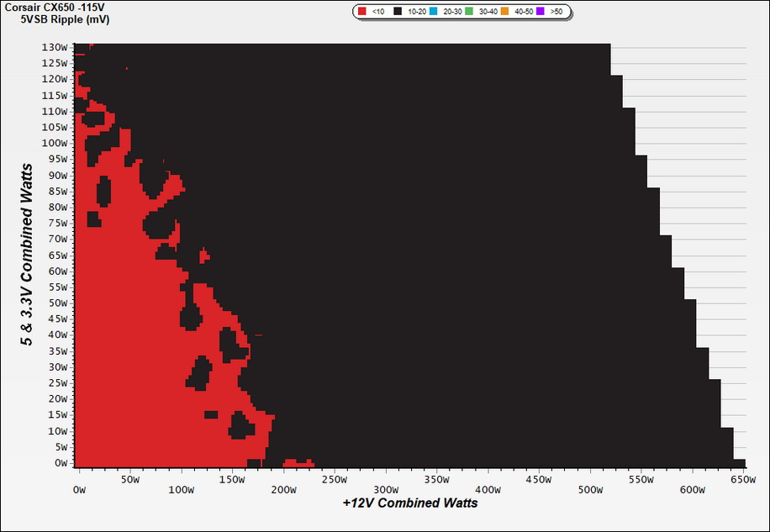770x532 pixels.
Task: Click the '650W' x-axis label
Action: tap(743, 480)
